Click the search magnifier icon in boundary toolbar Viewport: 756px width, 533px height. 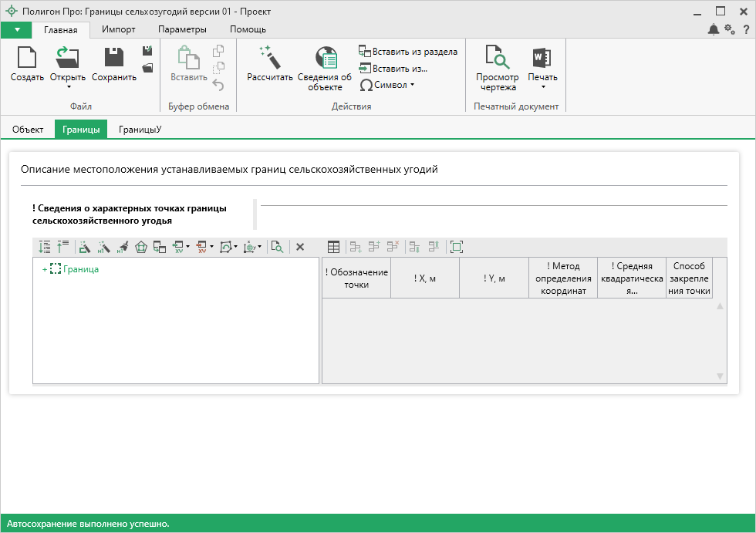pyautogui.click(x=276, y=247)
